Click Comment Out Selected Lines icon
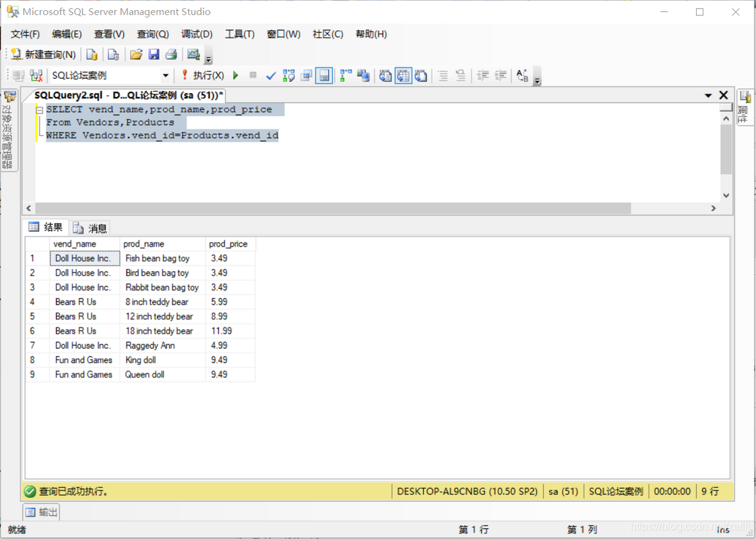The height and width of the screenshot is (539, 756). click(x=443, y=75)
